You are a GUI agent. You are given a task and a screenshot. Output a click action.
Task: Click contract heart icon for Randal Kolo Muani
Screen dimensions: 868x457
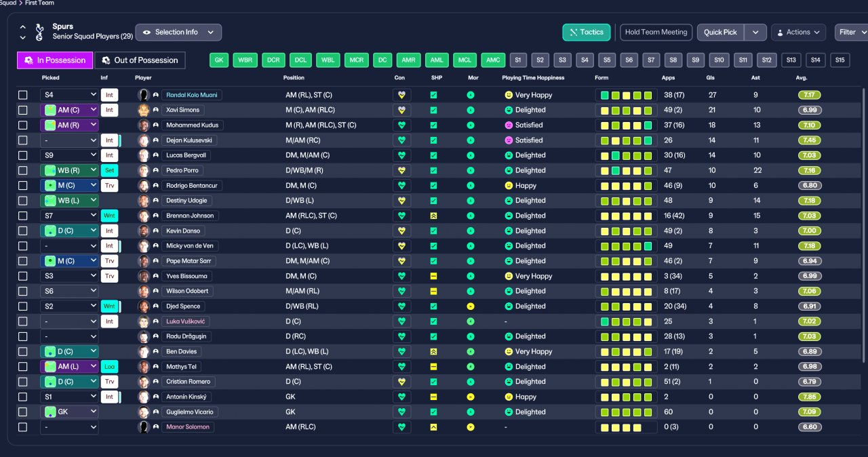(401, 95)
